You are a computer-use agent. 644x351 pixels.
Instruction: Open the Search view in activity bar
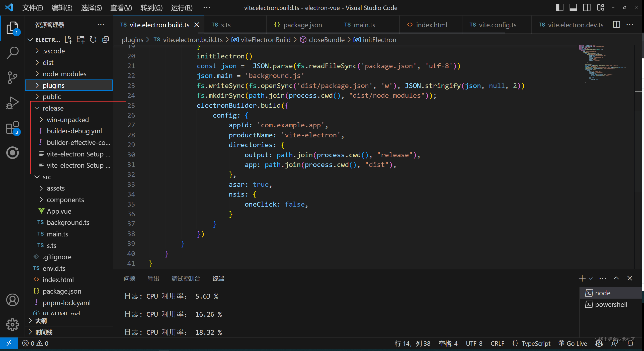tap(12, 53)
